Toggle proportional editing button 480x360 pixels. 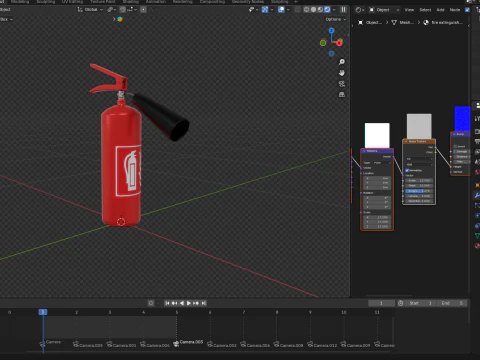tap(143, 10)
